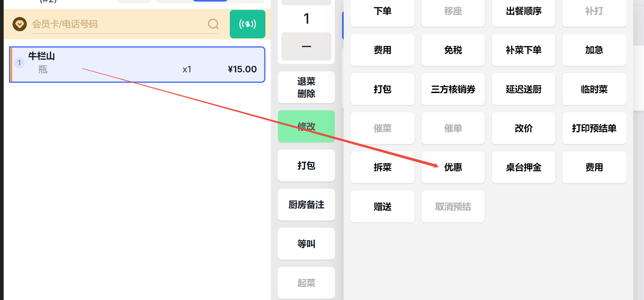Viewport: 644px width, 300px height.
Task: Expand the member dropdown chevron icon
Action: [x=20, y=24]
